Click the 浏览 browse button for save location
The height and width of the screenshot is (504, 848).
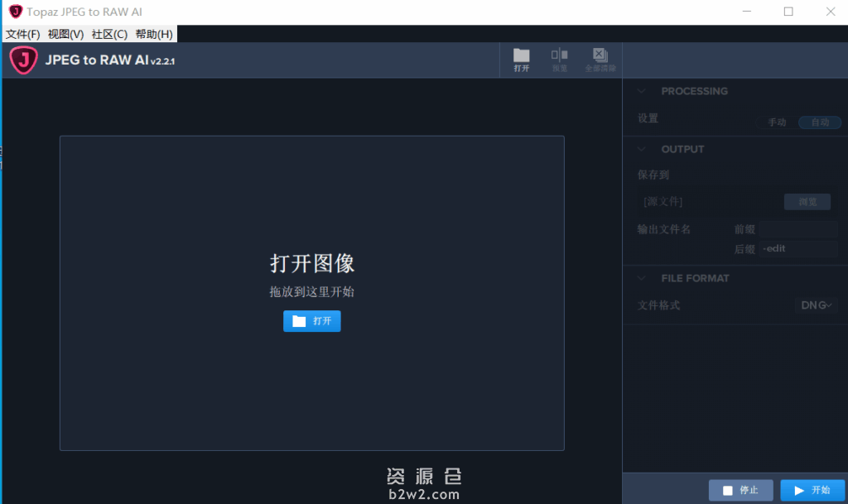807,201
